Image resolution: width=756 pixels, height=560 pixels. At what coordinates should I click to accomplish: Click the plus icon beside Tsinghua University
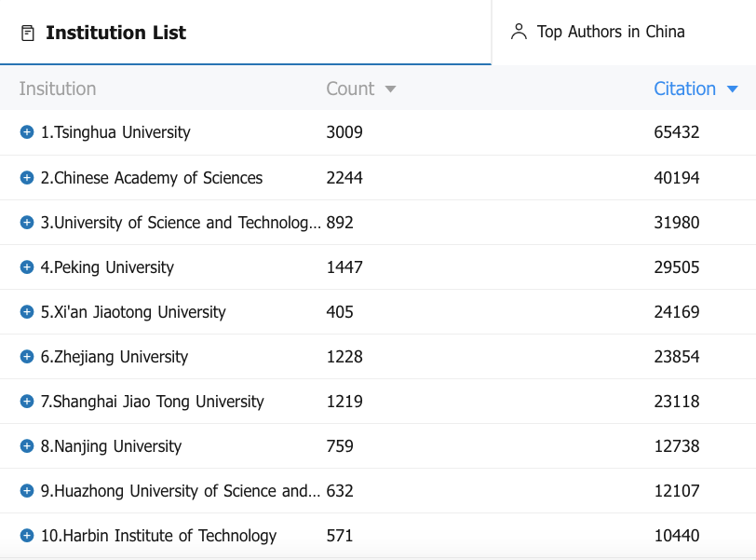tap(27, 132)
